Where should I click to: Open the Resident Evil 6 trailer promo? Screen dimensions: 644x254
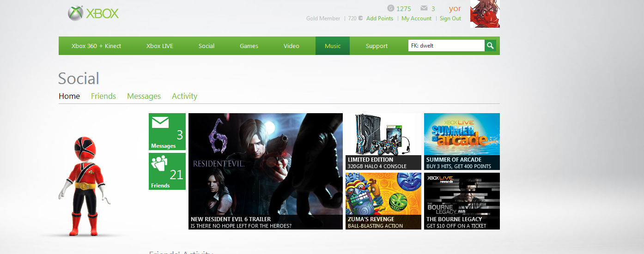coord(266,171)
